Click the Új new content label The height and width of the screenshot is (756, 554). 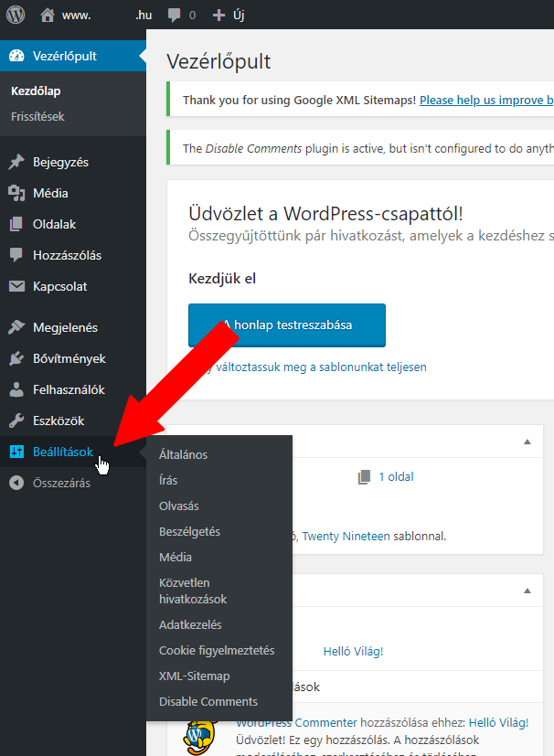point(239,16)
